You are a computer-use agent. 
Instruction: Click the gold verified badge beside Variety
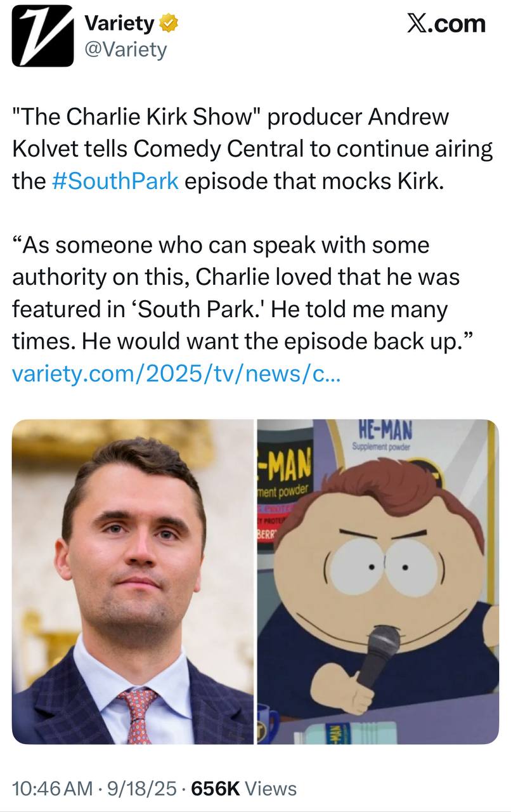(168, 25)
